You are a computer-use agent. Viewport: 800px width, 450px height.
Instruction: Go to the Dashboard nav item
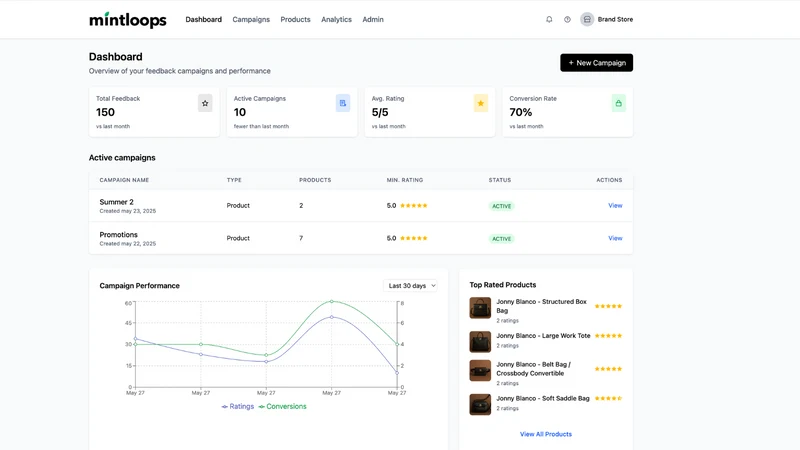[x=204, y=19]
